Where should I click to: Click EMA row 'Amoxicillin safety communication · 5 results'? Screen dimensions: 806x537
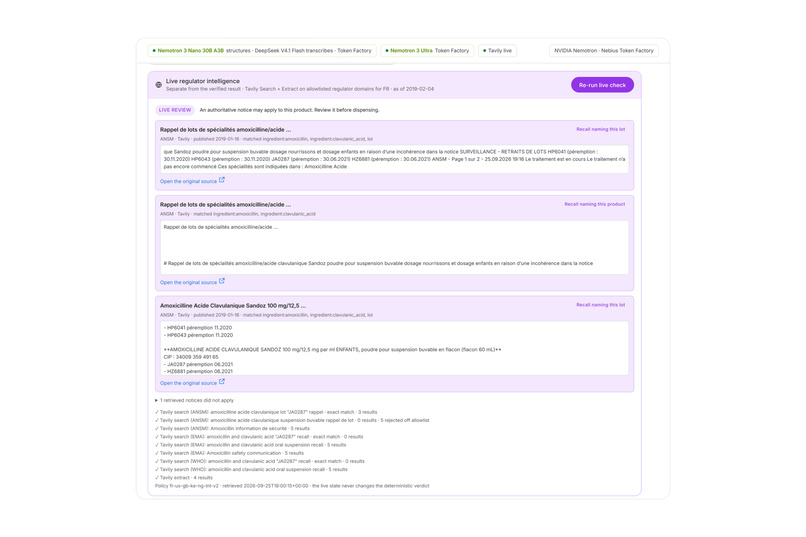pyautogui.click(x=229, y=453)
